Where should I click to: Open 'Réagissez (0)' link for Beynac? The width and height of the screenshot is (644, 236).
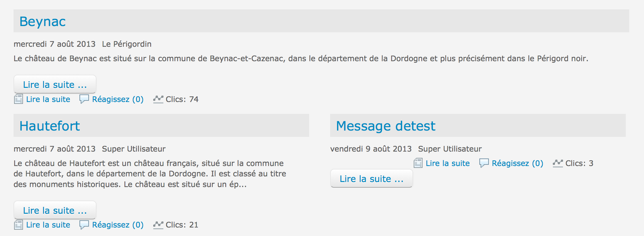coord(118,99)
